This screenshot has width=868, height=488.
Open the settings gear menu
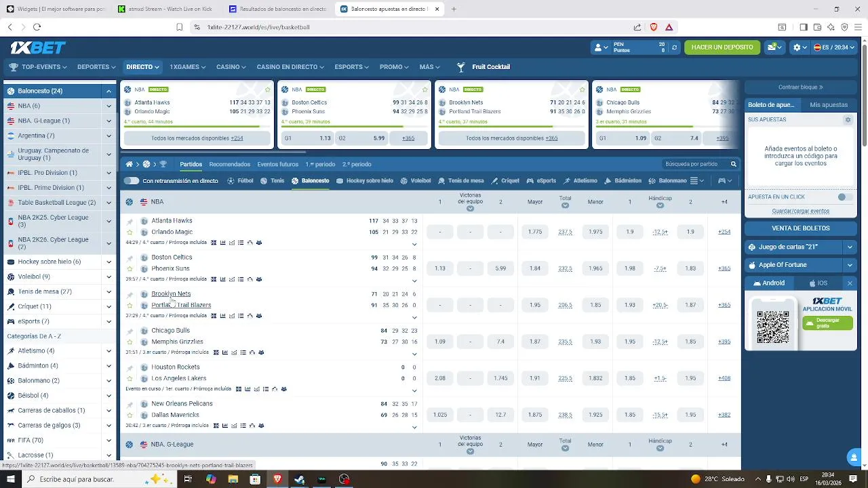(800, 47)
